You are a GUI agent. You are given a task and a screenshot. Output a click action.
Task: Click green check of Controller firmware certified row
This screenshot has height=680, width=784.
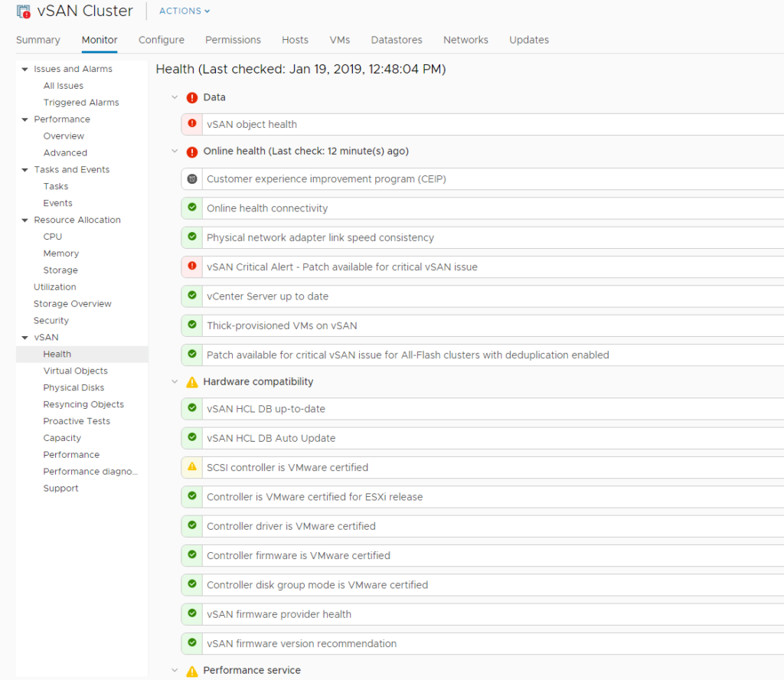coord(192,554)
